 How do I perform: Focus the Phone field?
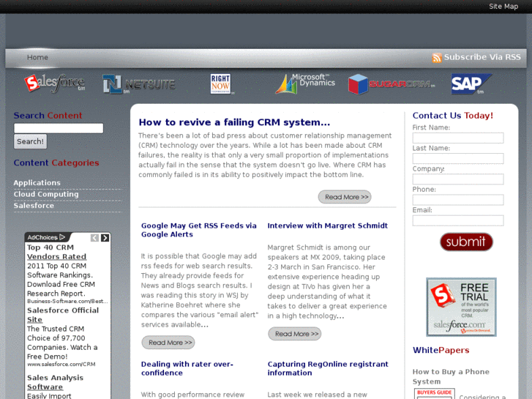tap(458, 200)
